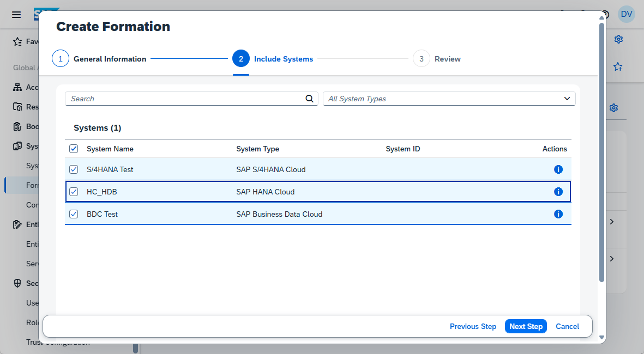
Task: Click the Boosters clipboard sidebar icon
Action: point(17,126)
